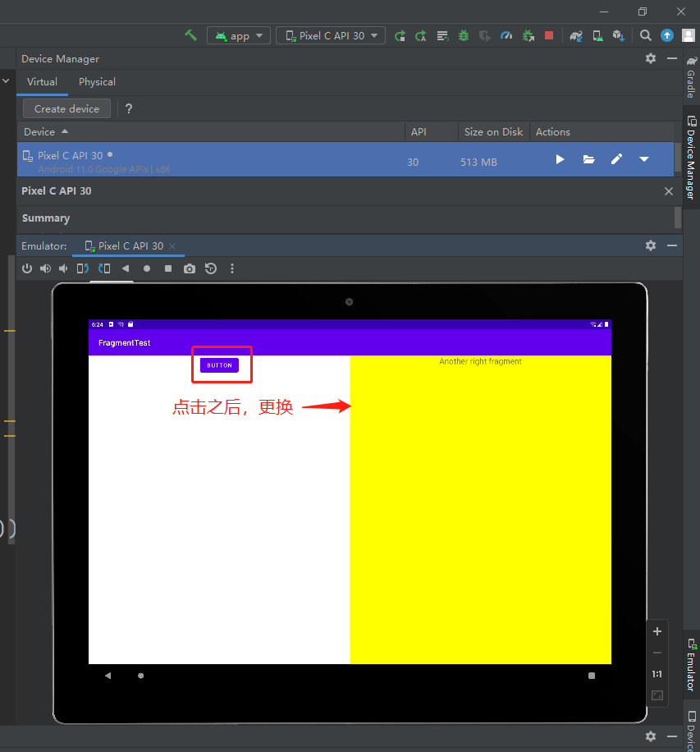Click the emulator toolbar Home circle
The image size is (700, 752).
147,268
